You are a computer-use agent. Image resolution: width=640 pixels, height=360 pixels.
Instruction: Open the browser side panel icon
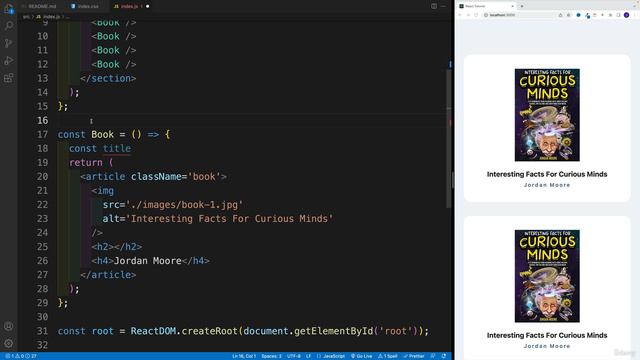pos(618,15)
